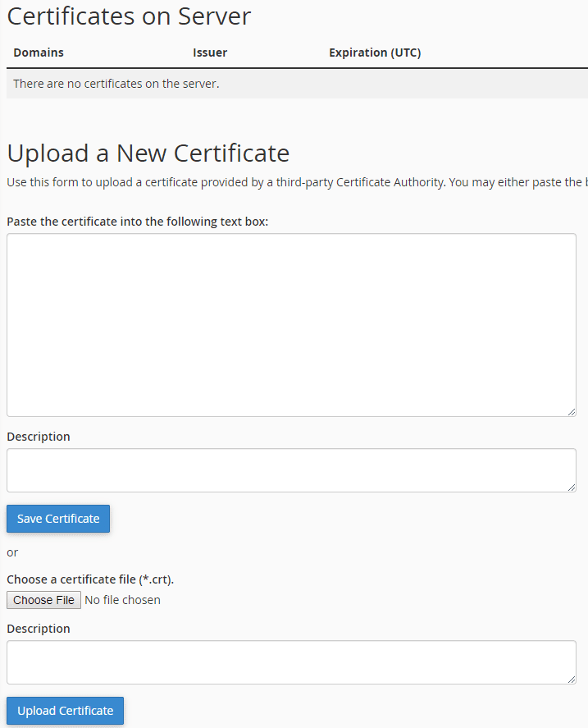Screen dimensions: 588x728
Task: Click resize handle of Description box above Save Certificate
Action: click(x=572, y=488)
